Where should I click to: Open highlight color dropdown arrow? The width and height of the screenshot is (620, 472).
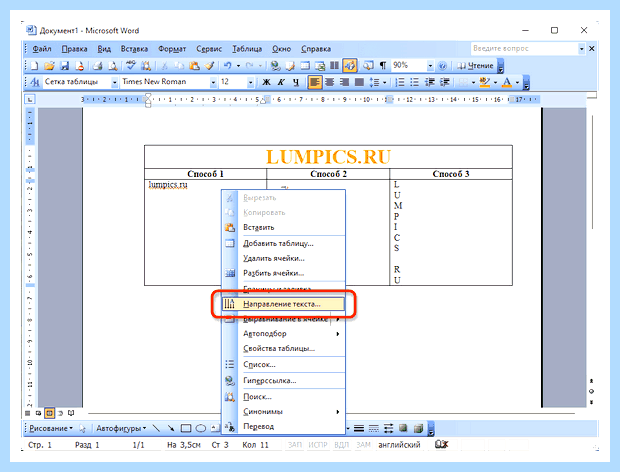click(495, 82)
